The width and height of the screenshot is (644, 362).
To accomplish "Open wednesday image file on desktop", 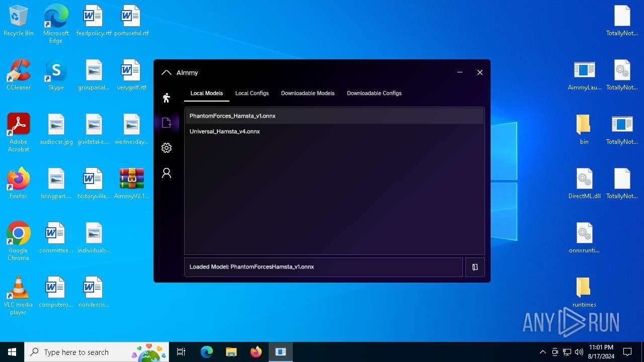I will [131, 130].
